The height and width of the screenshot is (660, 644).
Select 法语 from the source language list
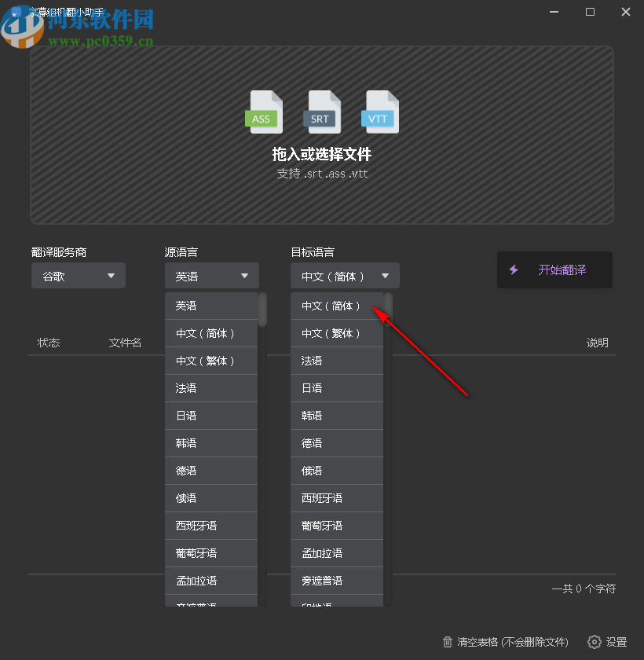click(x=210, y=387)
